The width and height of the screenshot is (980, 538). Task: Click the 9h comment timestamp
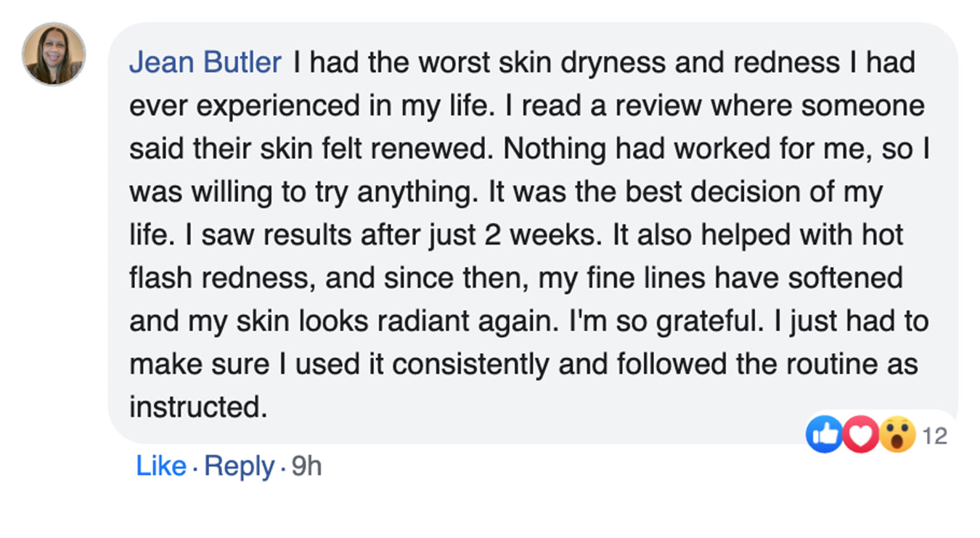[x=306, y=466]
